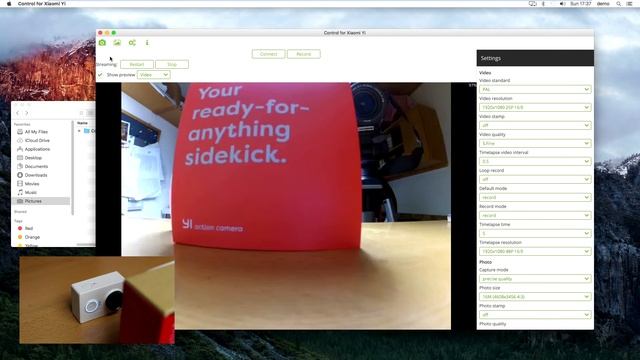640x360 pixels.
Task: Stop the streaming
Action: point(172,64)
